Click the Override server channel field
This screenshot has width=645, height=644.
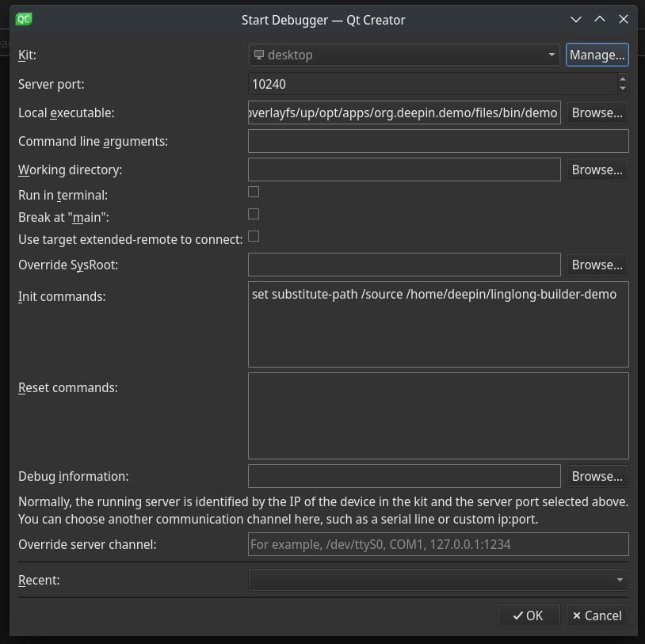tap(438, 544)
